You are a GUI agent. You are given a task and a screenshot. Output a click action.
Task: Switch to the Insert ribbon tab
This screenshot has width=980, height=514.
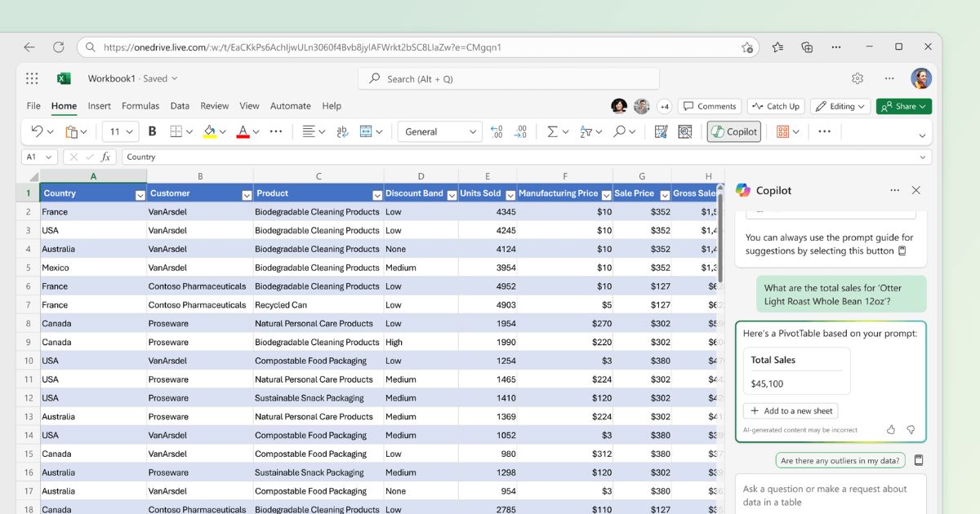coord(100,106)
